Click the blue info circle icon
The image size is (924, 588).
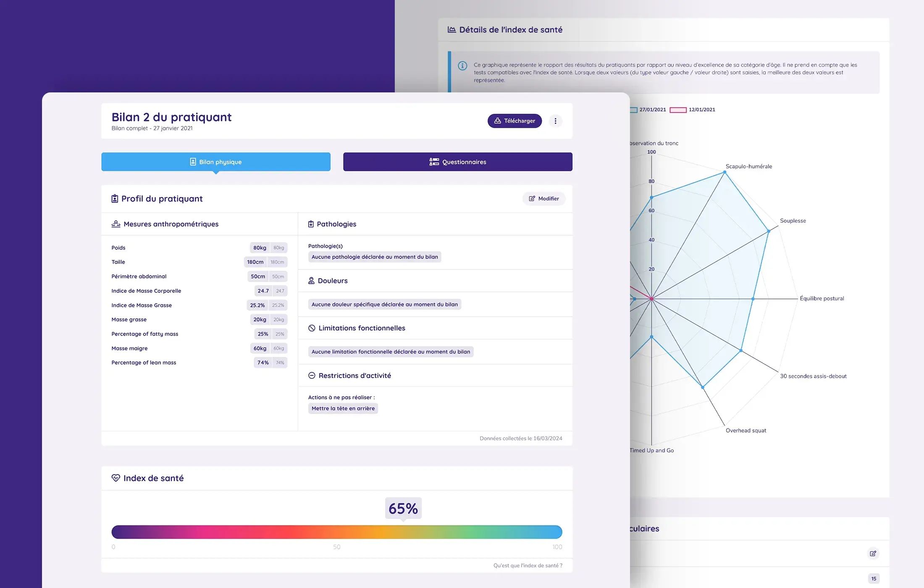coord(462,66)
